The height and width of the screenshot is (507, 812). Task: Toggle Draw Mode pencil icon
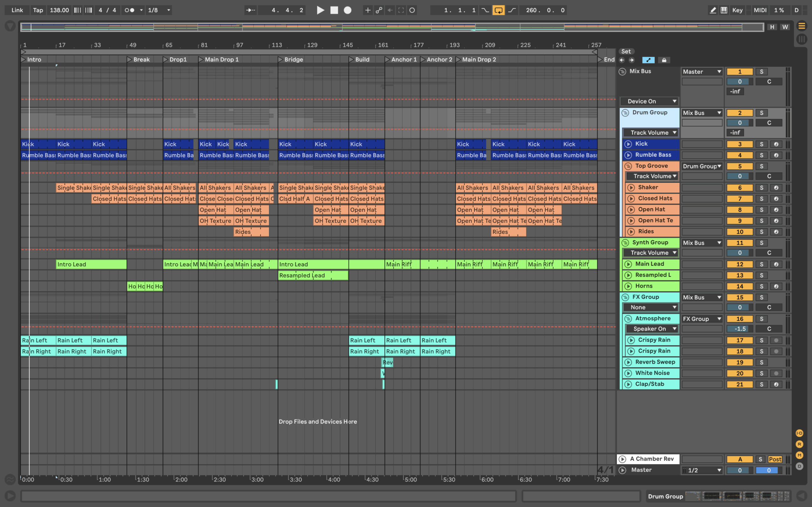pyautogui.click(x=713, y=10)
